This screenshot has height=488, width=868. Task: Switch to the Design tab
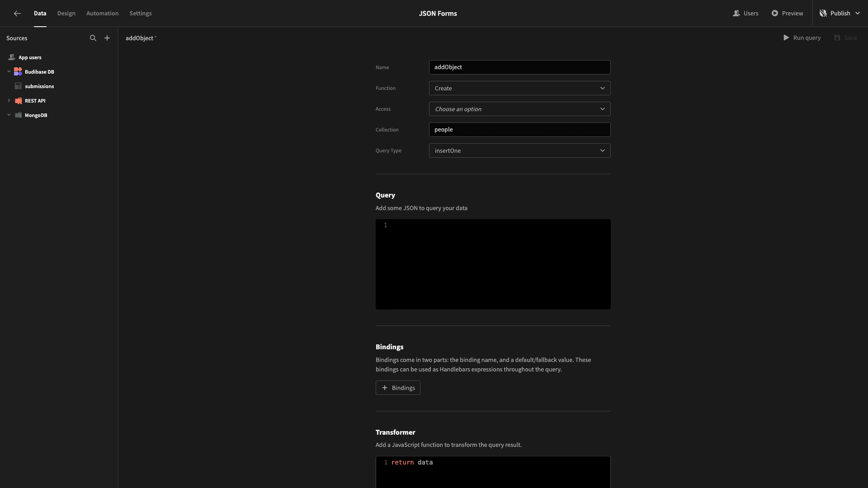[x=66, y=14]
